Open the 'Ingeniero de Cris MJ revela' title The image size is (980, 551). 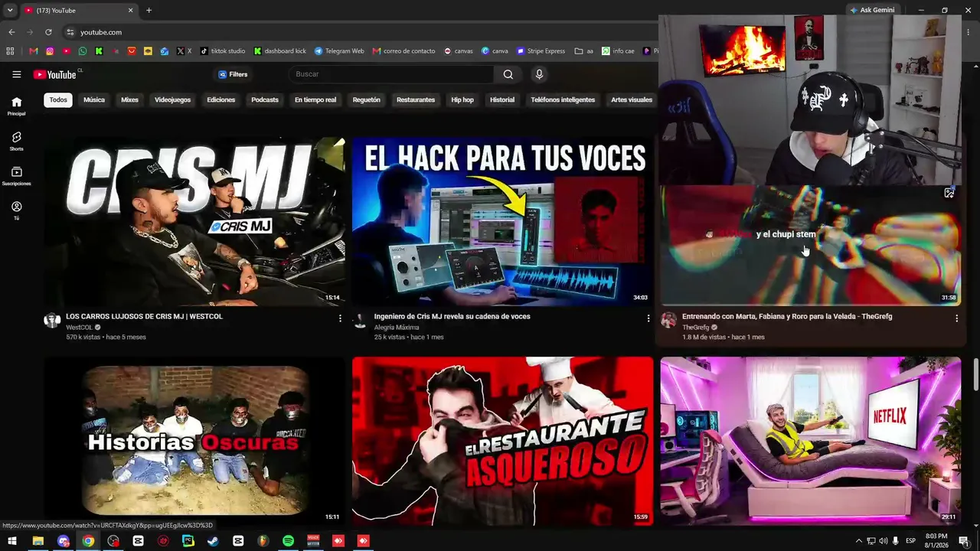(x=452, y=316)
